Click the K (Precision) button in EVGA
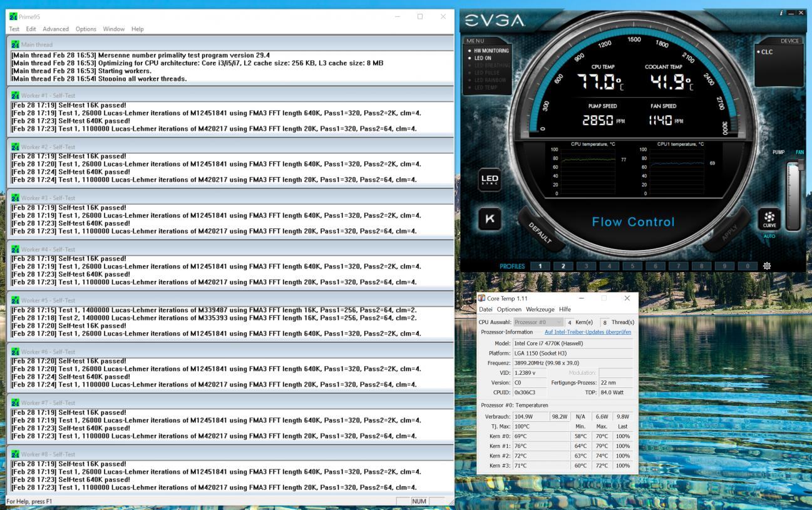Viewport: 812px width, 510px height. click(x=489, y=219)
